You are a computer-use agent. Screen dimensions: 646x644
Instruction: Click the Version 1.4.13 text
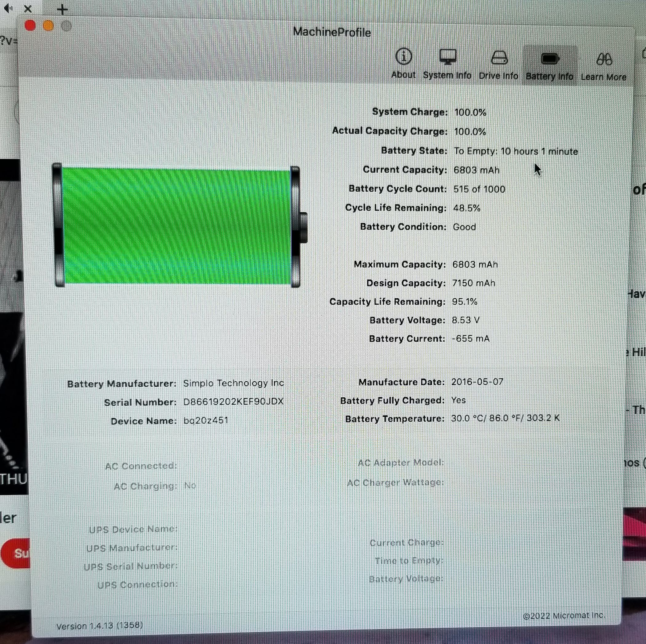(x=99, y=626)
